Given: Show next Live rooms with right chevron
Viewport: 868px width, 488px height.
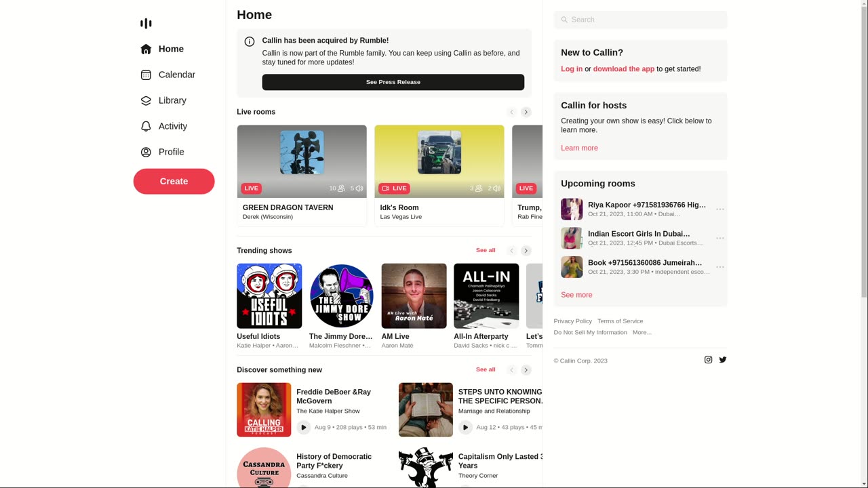Looking at the screenshot, I should coord(526,112).
